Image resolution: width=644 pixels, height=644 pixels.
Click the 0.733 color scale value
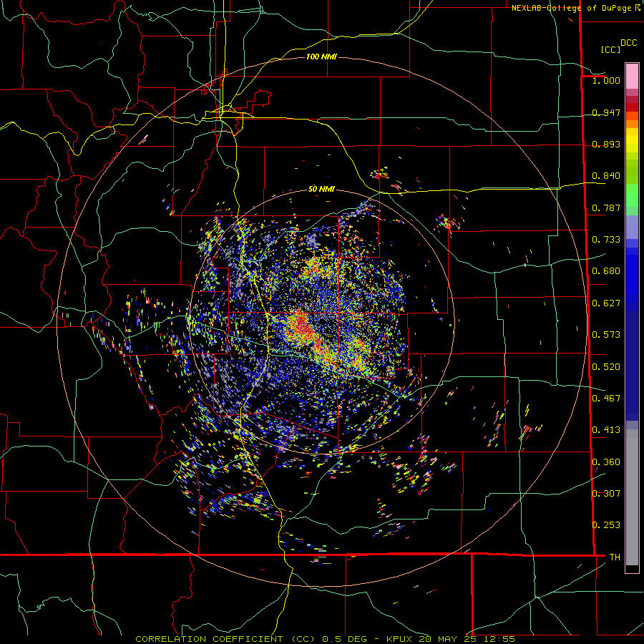coord(606,240)
